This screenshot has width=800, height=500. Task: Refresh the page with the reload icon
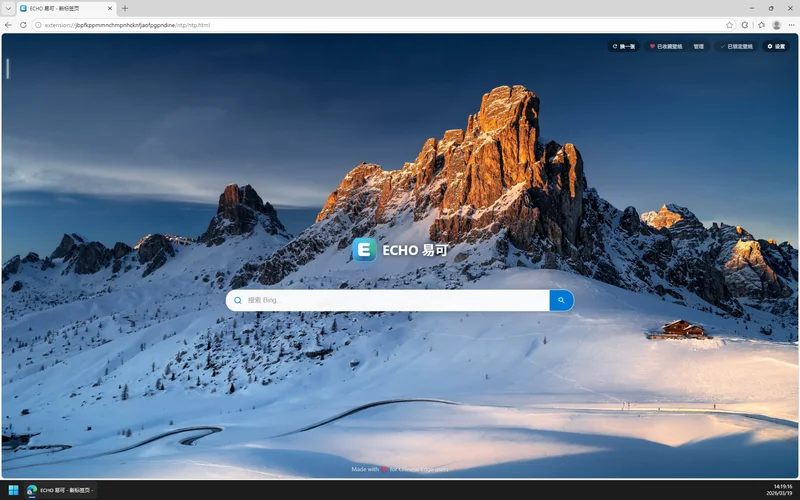tap(23, 24)
